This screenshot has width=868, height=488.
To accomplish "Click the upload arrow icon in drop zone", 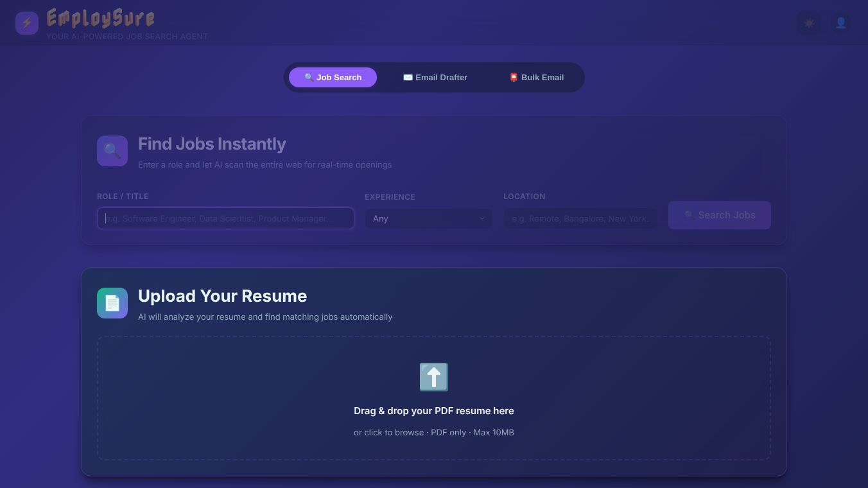I will pos(434,377).
